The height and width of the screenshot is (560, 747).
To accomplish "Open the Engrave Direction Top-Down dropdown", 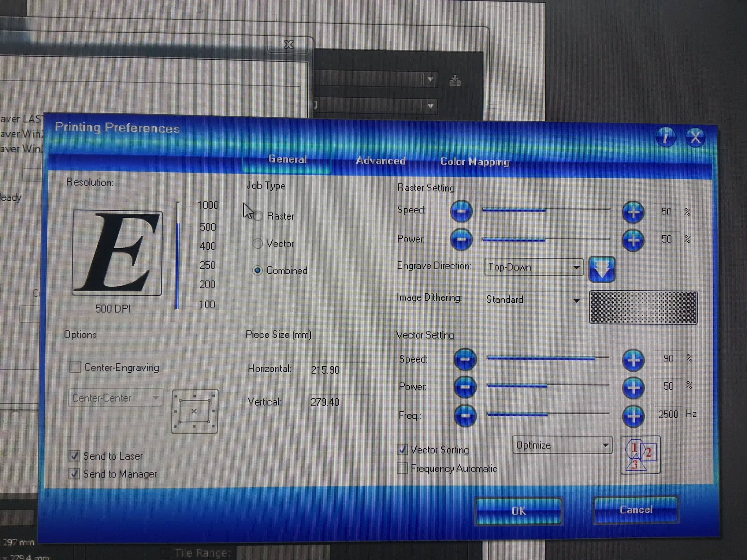I will click(x=534, y=267).
